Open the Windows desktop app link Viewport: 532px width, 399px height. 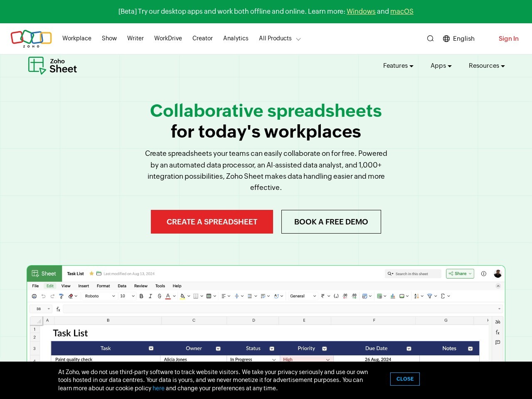pos(361,11)
